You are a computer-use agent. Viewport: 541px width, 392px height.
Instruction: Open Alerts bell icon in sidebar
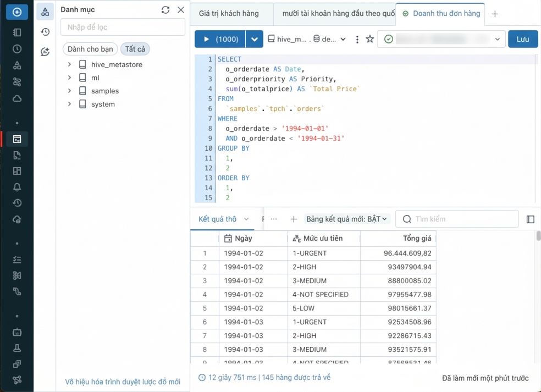click(17, 187)
